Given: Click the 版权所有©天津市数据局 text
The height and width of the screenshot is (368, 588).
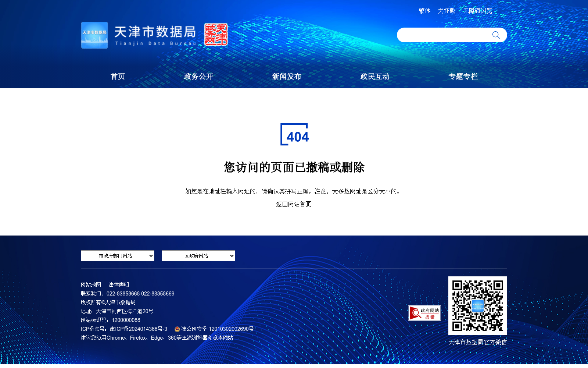Looking at the screenshot, I should (108, 302).
